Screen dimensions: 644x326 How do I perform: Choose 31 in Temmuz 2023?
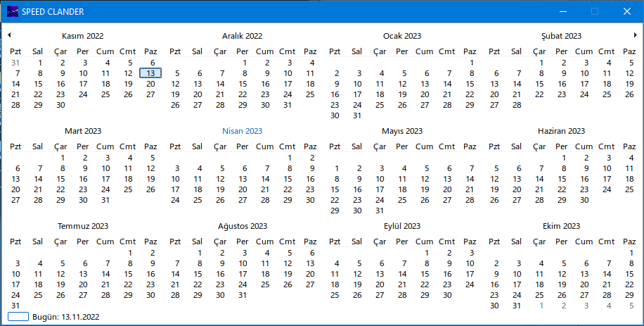[15, 306]
